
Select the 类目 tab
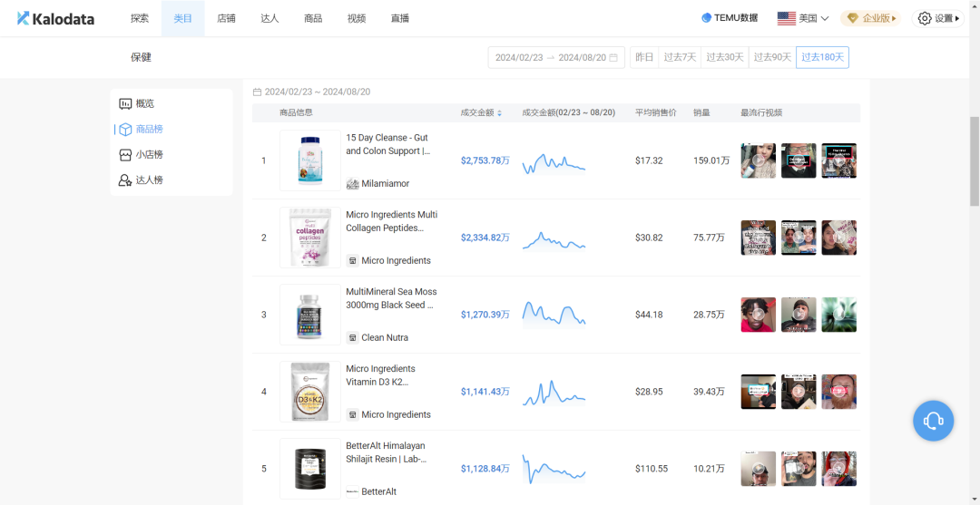(182, 18)
